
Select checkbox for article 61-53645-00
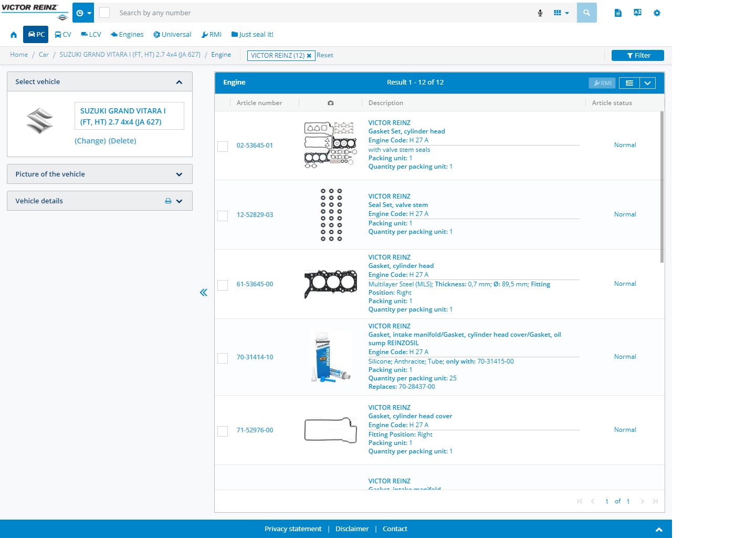tap(223, 285)
